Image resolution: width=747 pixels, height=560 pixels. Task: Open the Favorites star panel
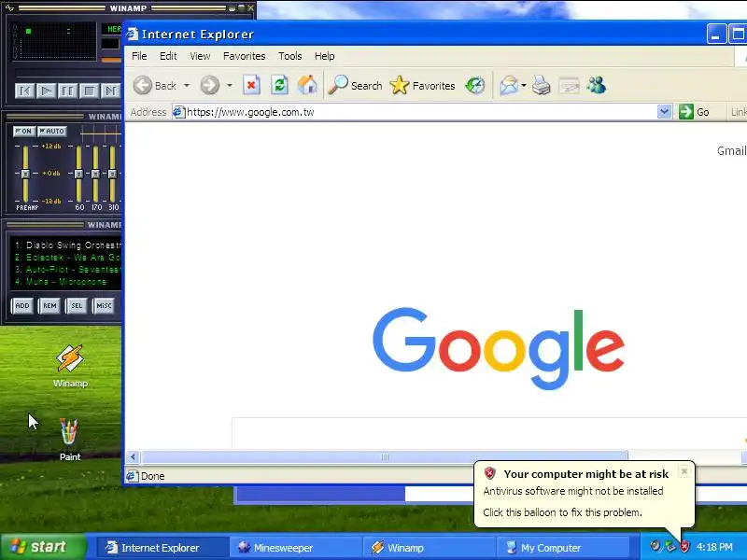coord(422,86)
